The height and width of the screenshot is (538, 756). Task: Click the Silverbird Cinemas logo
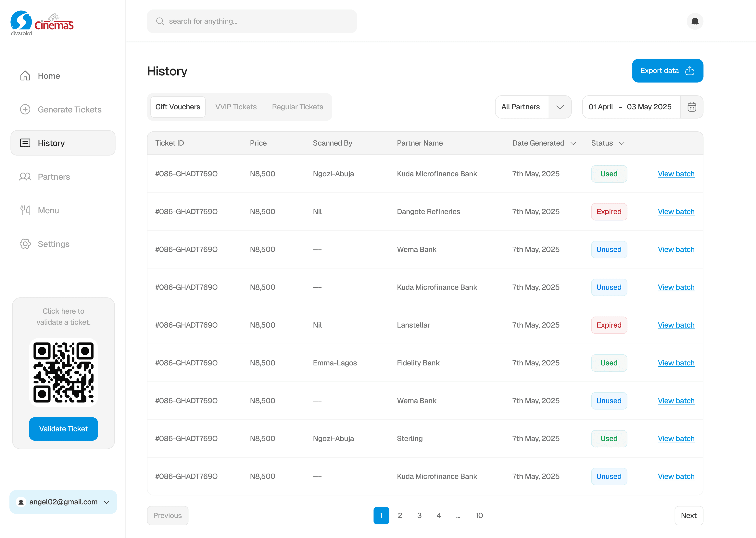[42, 22]
